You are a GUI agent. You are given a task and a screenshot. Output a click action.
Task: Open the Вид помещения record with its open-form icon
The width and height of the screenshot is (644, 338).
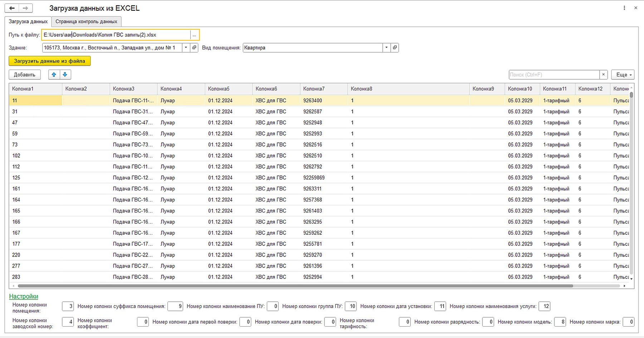pyautogui.click(x=395, y=48)
